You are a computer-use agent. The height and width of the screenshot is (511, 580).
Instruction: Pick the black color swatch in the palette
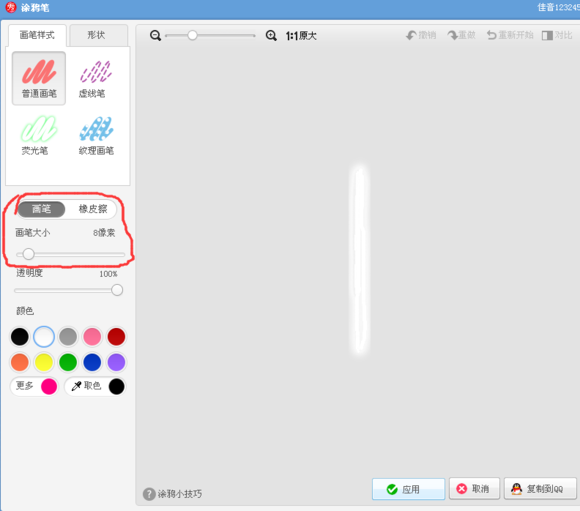pos(20,337)
